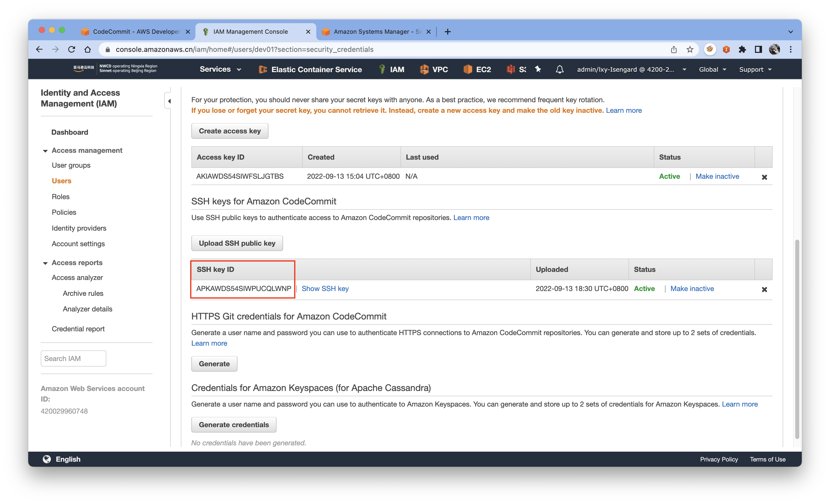Collapse the Access reports section
Image resolution: width=830 pixels, height=504 pixels.
pos(45,263)
